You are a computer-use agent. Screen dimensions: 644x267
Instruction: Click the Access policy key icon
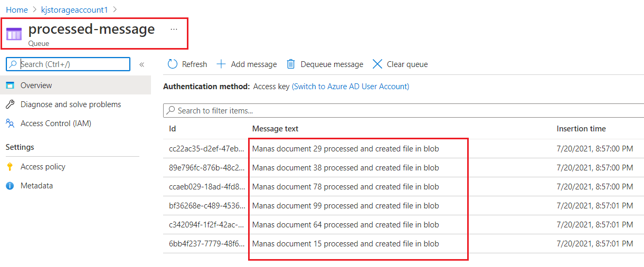coord(10,167)
